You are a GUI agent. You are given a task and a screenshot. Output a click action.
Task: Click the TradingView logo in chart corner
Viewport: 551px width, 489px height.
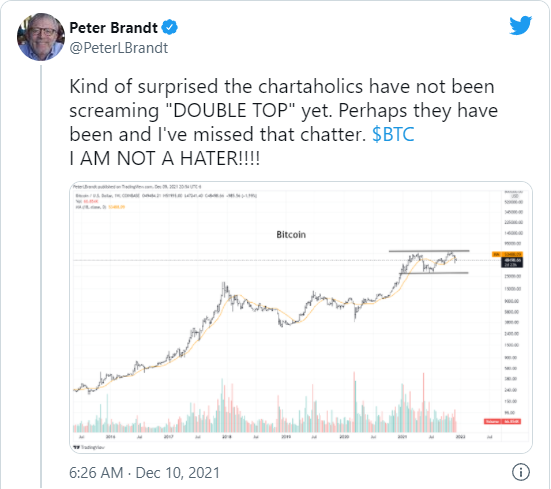89,447
